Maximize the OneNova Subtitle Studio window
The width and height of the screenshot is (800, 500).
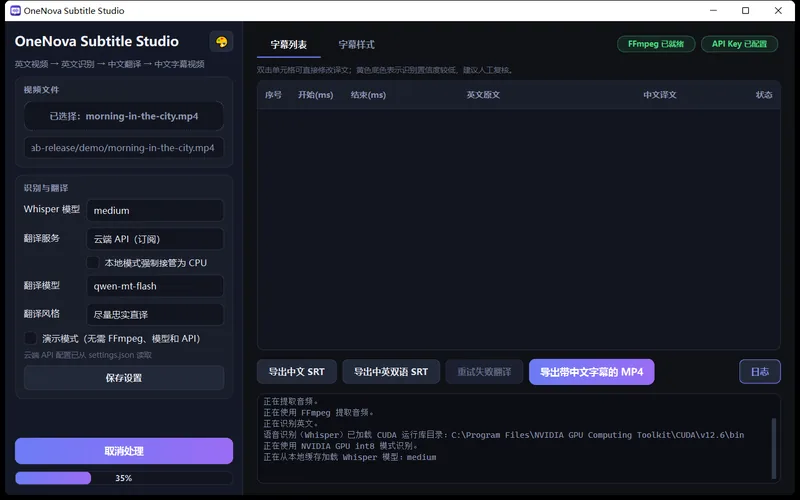coord(745,11)
